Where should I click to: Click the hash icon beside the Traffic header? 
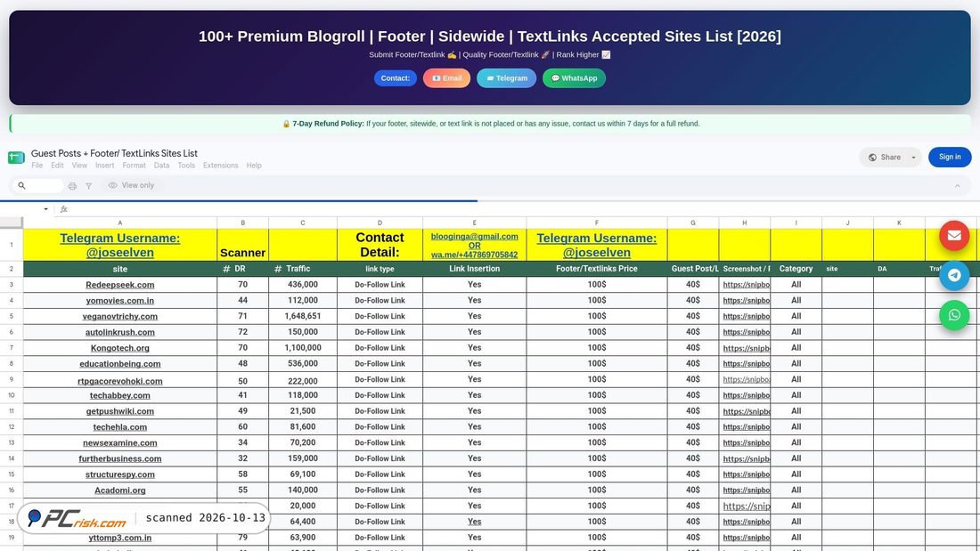coord(277,269)
